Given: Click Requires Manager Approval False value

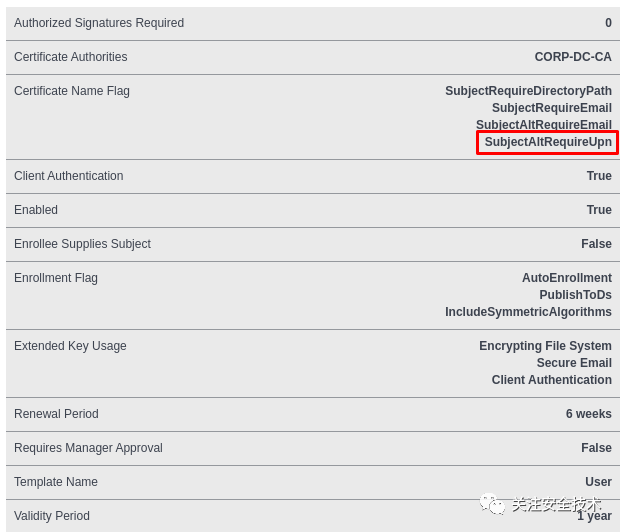Looking at the screenshot, I should click(x=596, y=448).
